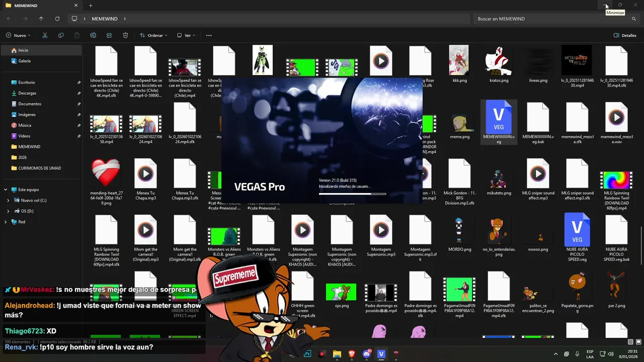Click the Copy icon in Explorer toolbar
The height and width of the screenshot is (362, 644).
[61, 35]
